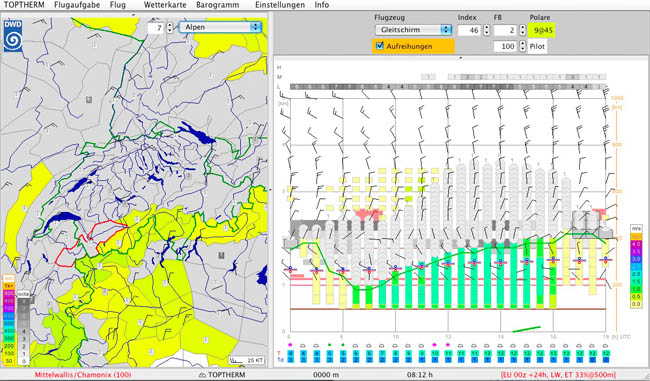
Task: Click the cloud icon beside TOPTHERM in status bar
Action: [x=202, y=375]
